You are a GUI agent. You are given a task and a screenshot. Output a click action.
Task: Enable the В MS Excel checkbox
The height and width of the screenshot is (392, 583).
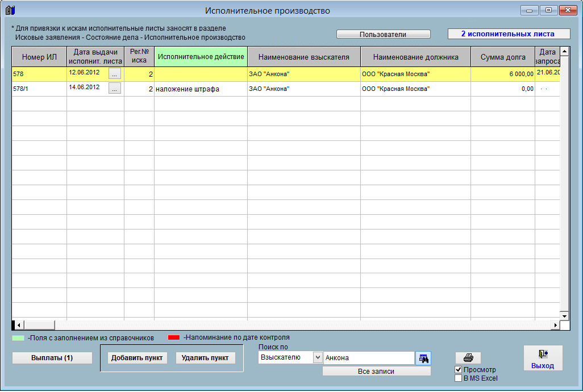(459, 378)
